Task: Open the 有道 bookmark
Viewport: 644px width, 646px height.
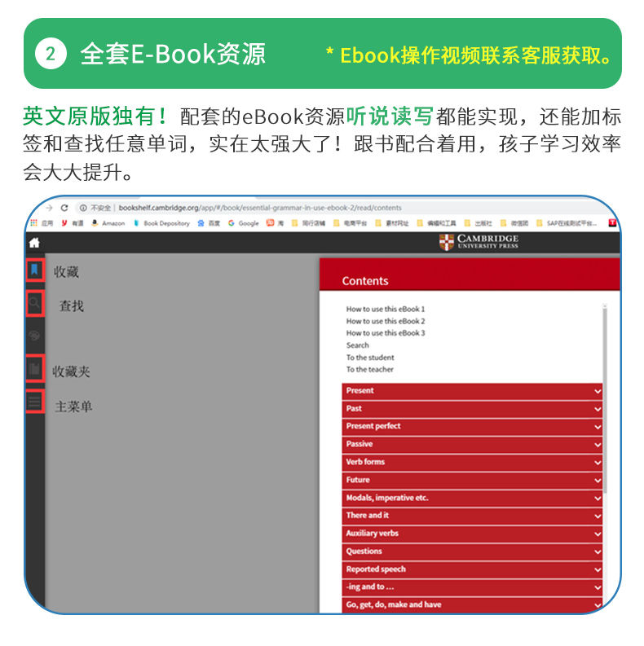Action: [73, 223]
